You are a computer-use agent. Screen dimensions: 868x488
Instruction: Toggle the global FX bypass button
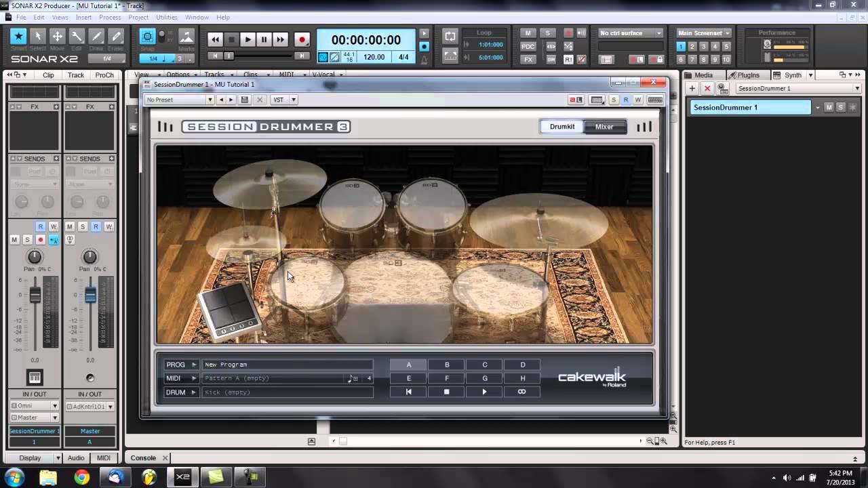[x=529, y=60]
